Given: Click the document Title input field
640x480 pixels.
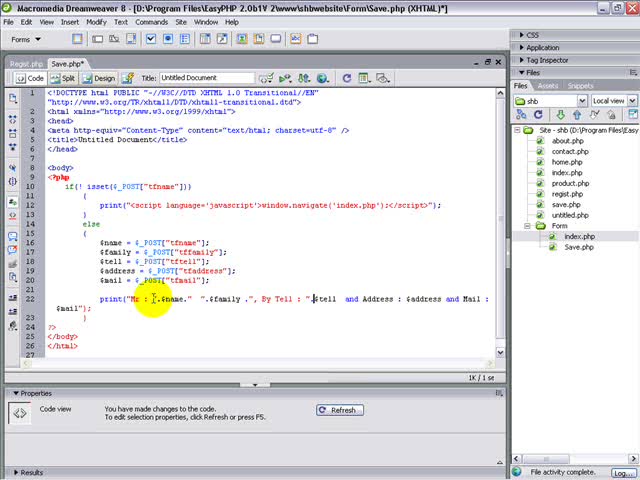Looking at the screenshot, I should pyautogui.click(x=207, y=78).
